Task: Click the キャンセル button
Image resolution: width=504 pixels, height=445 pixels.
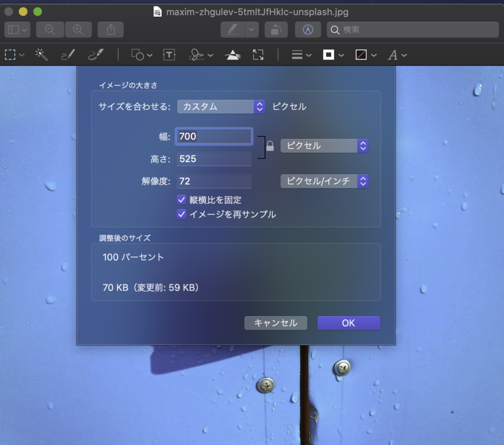Action: [276, 323]
